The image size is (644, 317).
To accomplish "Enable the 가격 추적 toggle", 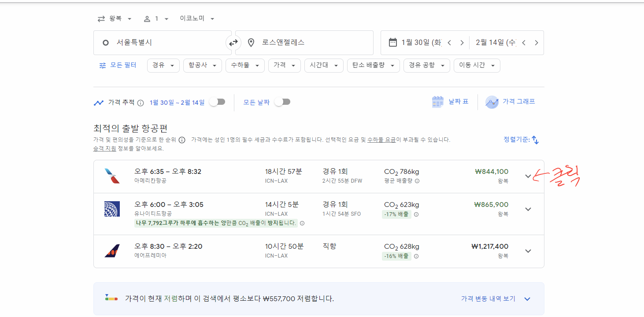I will [x=217, y=101].
